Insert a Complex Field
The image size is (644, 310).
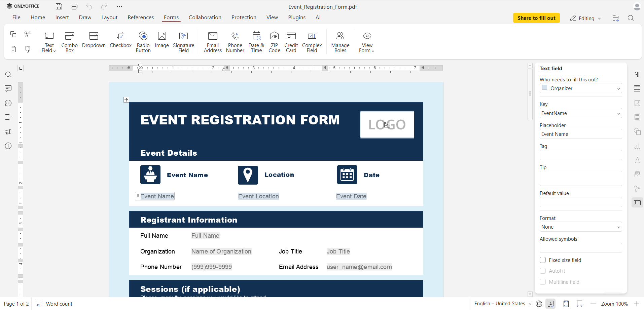pyautogui.click(x=312, y=42)
